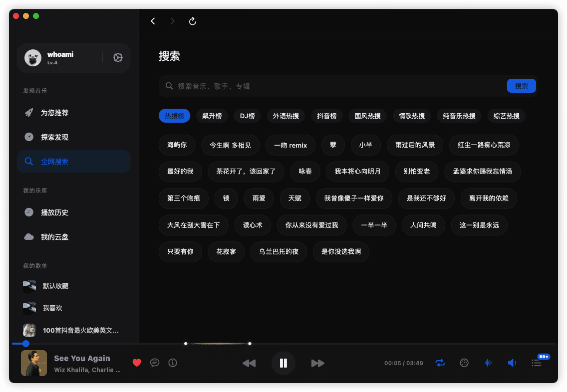Screen dimensions: 567x392
Task: Pause the current song
Action: pos(283,363)
